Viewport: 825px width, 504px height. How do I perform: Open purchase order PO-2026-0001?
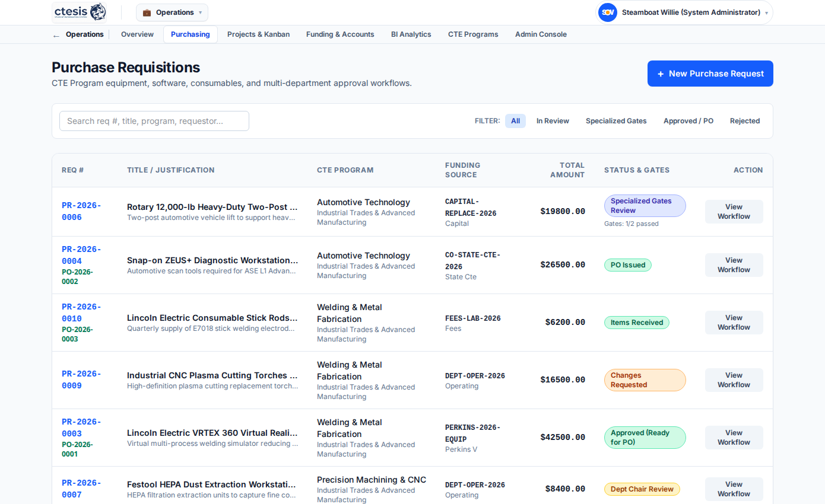click(x=77, y=449)
